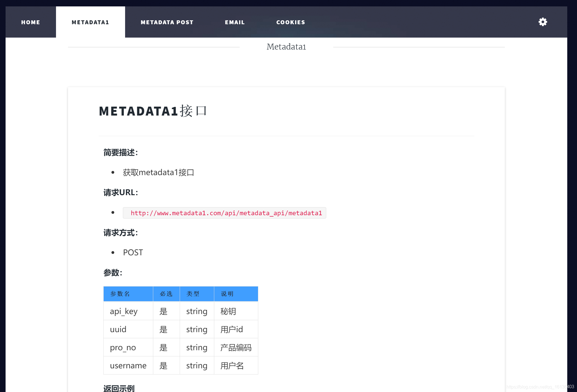Image resolution: width=577 pixels, height=392 pixels.
Task: Click the 是 cell in uuid row
Action: tap(166, 329)
